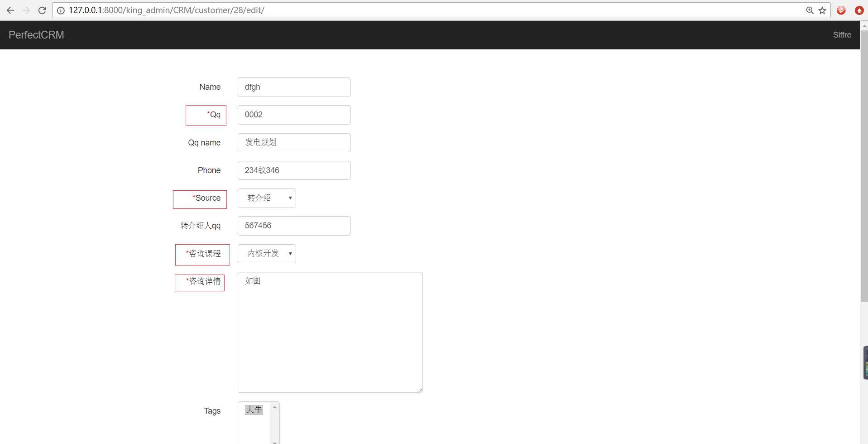The height and width of the screenshot is (444, 868).
Task: Edit the Name field containing dfgh
Action: [294, 87]
